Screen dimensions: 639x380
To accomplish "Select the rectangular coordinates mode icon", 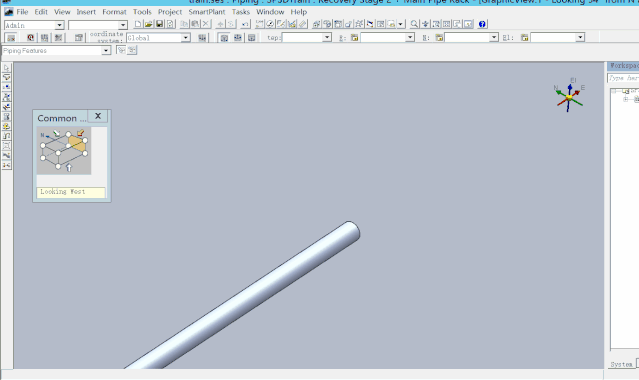I will [x=224, y=38].
